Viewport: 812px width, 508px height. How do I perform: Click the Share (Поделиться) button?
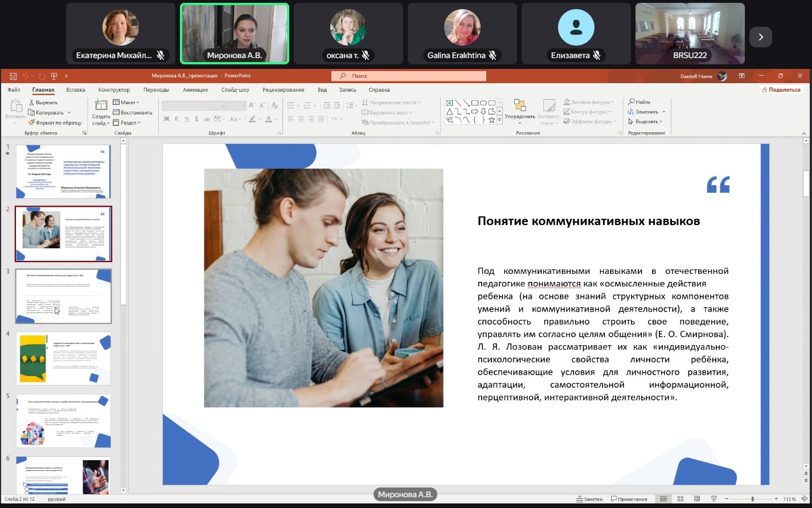(781, 89)
